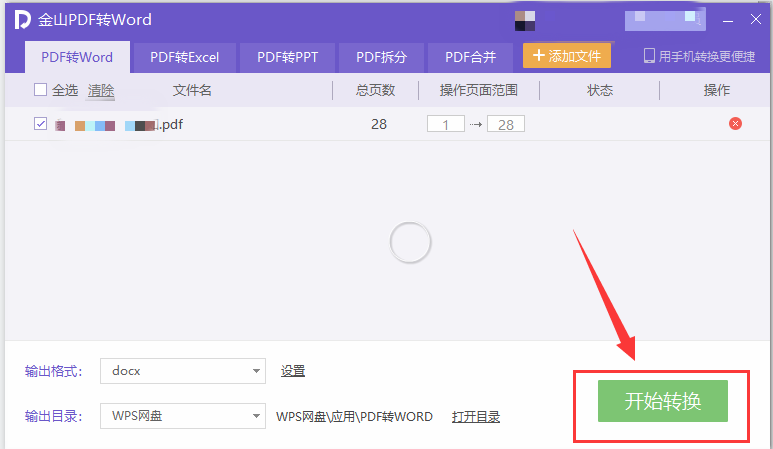Click the WPS网盘\应用\PDF转WORD path text
Screen dimensions: 773x449
pyautogui.click(x=354, y=416)
